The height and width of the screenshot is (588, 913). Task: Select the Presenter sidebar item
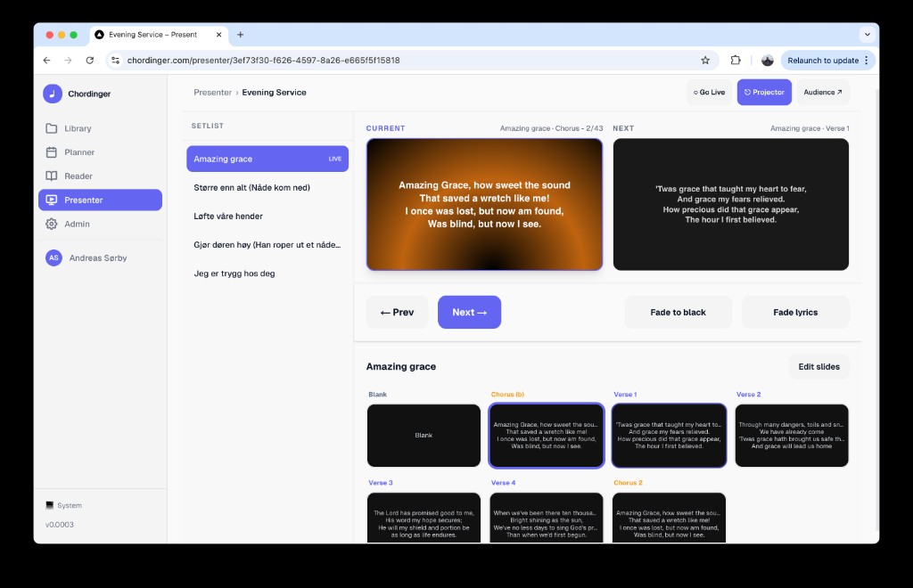(100, 200)
